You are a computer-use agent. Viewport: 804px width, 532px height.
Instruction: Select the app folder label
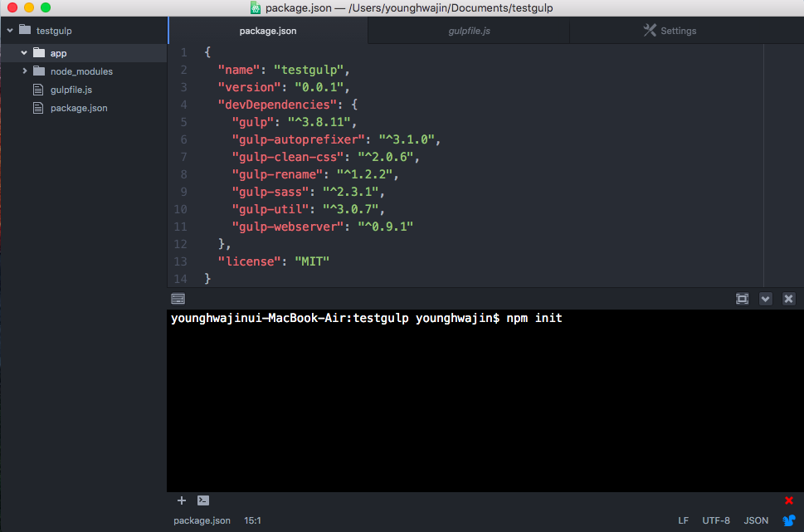click(58, 53)
